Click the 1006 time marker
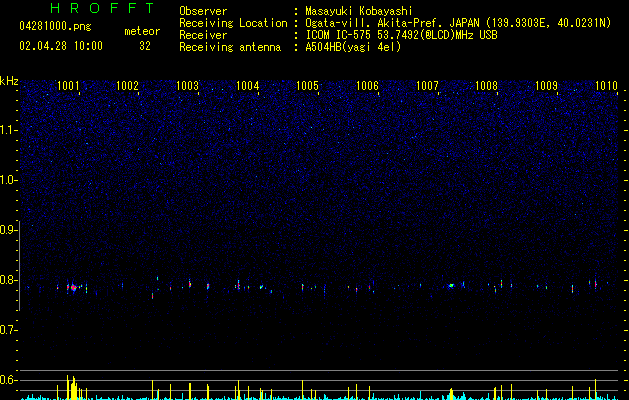This screenshot has width=629, height=400. tap(367, 85)
